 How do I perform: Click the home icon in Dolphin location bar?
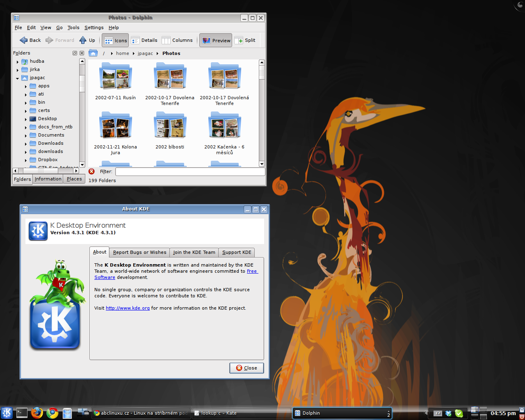click(93, 53)
